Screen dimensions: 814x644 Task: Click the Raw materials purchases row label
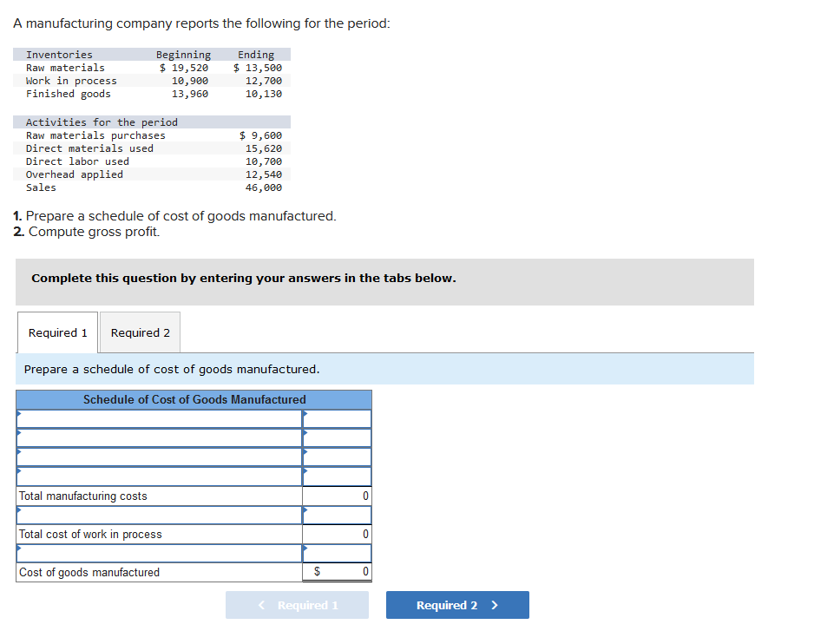coord(95,135)
